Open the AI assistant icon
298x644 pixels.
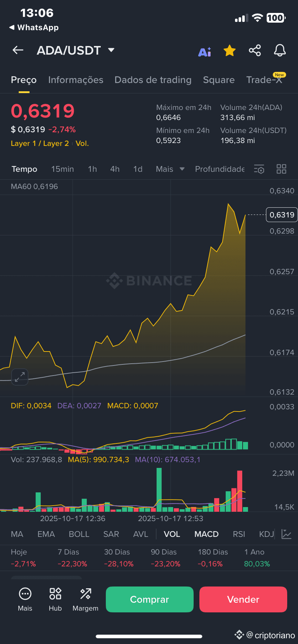(205, 52)
